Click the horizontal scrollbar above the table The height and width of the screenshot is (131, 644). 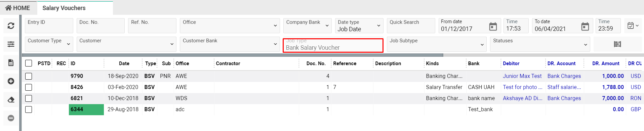pos(233,55)
